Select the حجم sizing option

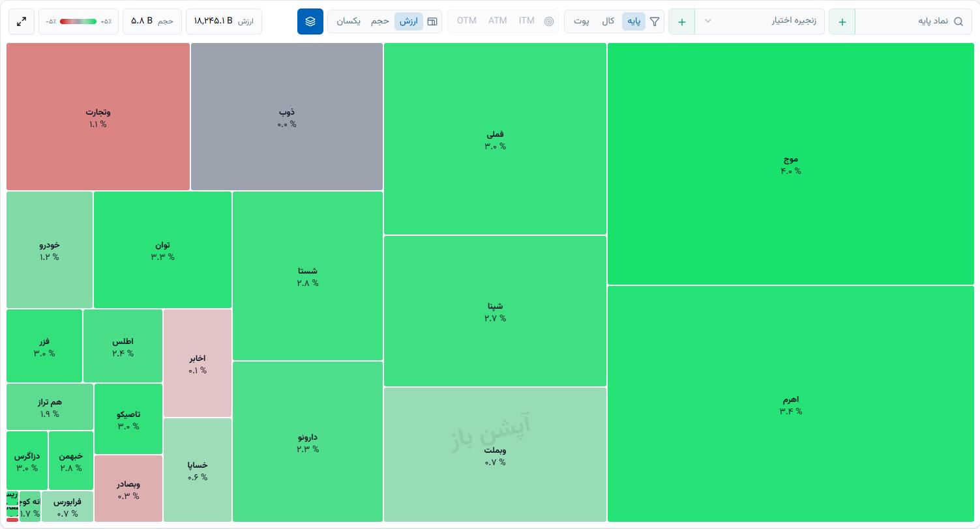click(380, 21)
